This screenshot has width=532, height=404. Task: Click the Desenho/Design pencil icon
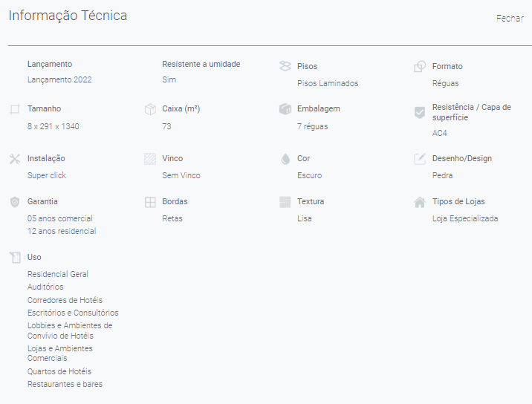(420, 159)
